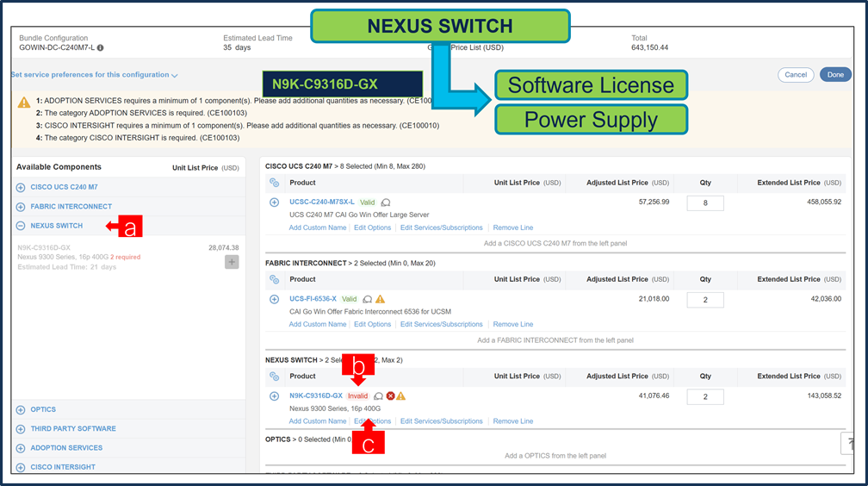Click the warning triangle beside UCS-FI-6536-X

click(x=381, y=299)
